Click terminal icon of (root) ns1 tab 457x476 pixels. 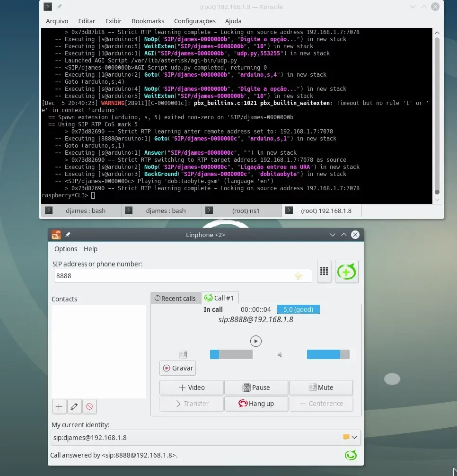(209, 210)
